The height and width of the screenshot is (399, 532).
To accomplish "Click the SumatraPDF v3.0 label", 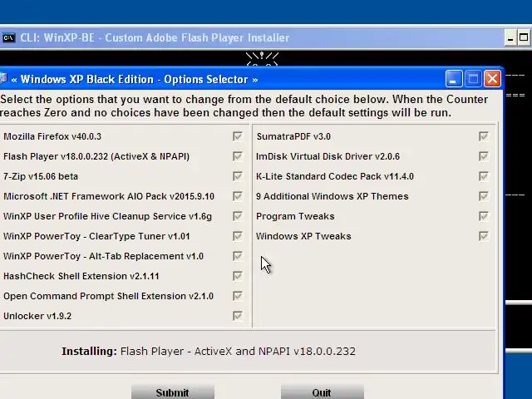I will click(293, 136).
